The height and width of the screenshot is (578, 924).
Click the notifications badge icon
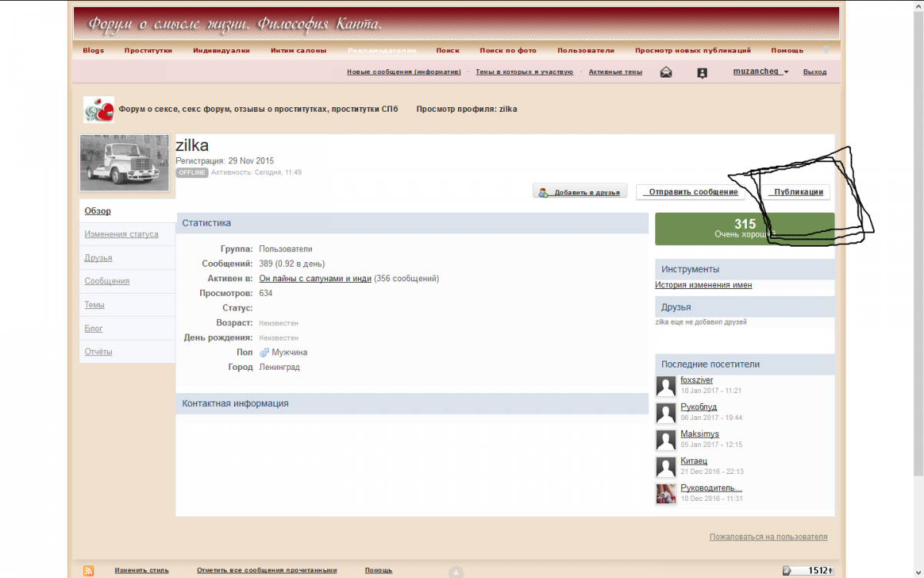click(x=701, y=72)
